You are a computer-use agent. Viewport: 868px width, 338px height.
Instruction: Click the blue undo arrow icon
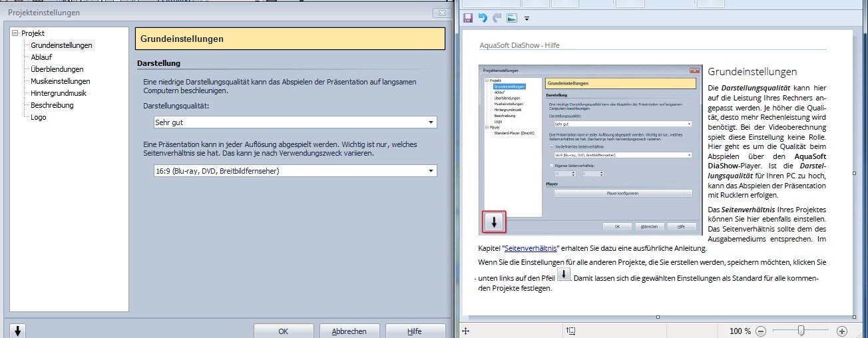tap(483, 17)
